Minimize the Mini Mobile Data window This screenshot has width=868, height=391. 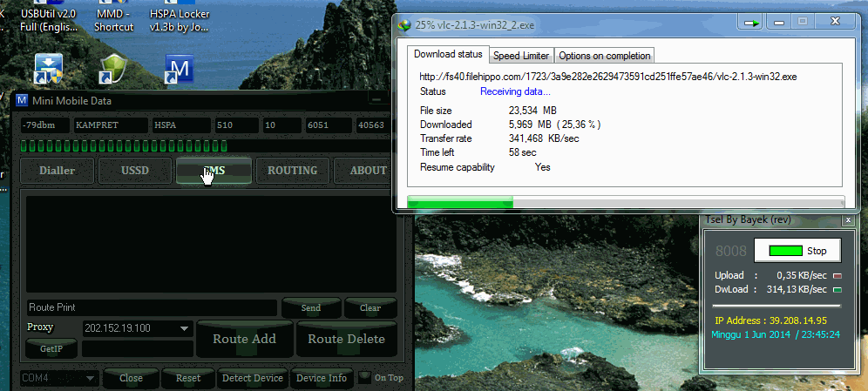tap(377, 99)
